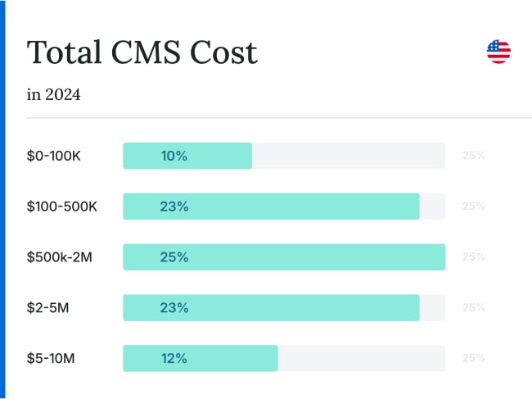
Task: Click the faded 25% scale label beside $0-100K
Action: 474,156
